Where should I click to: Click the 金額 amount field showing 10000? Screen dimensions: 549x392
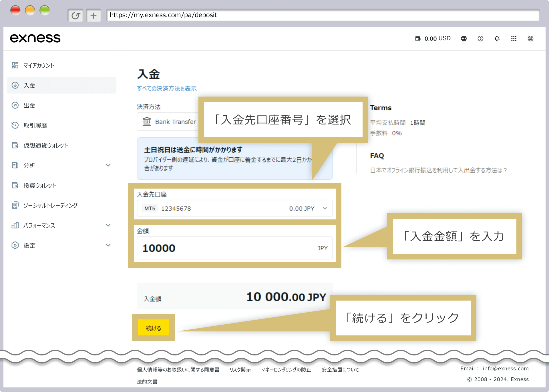point(235,248)
